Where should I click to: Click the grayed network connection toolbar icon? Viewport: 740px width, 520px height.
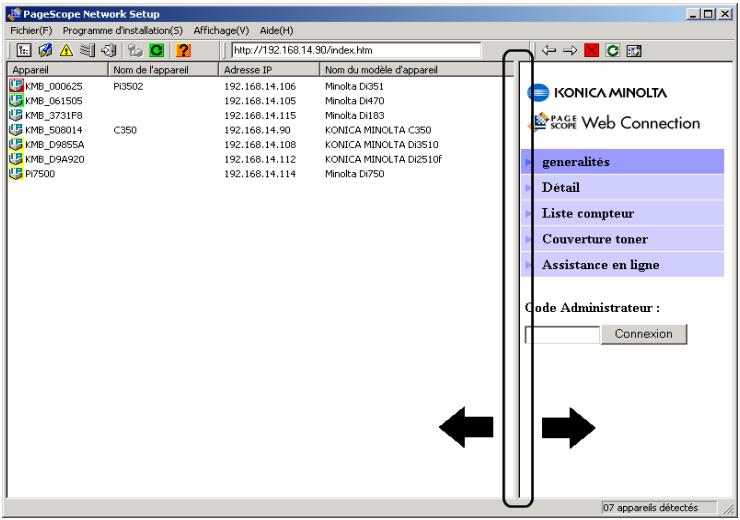[x=135, y=50]
